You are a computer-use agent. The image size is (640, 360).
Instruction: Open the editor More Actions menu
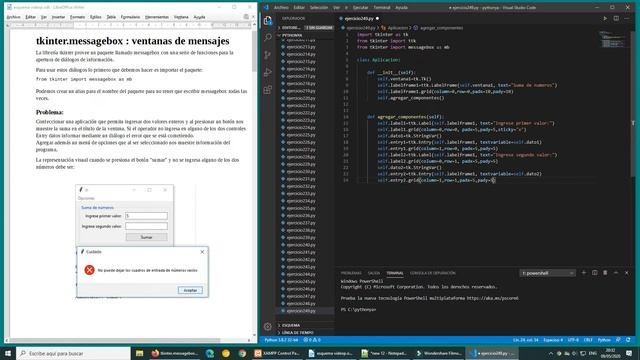[x=627, y=18]
